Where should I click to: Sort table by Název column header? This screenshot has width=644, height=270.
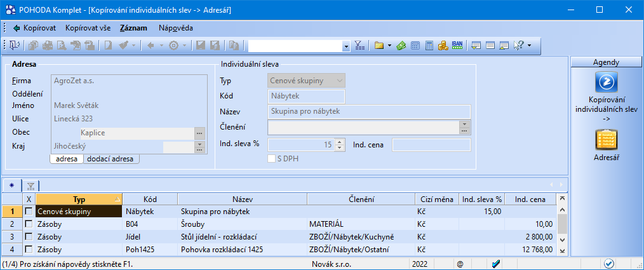pyautogui.click(x=243, y=199)
